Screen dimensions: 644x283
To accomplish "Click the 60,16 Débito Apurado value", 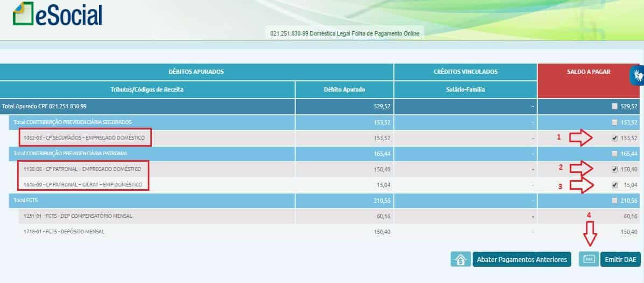I will [x=383, y=216].
